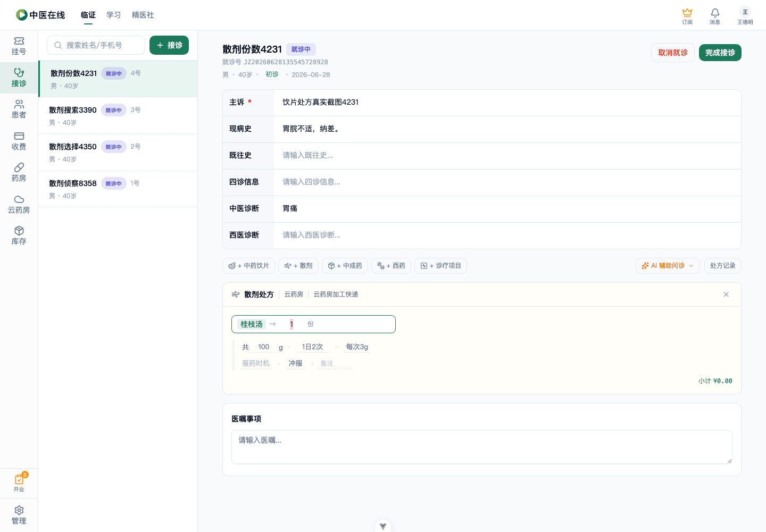
Task: Open 患者 patients sidebar icon
Action: click(x=19, y=109)
